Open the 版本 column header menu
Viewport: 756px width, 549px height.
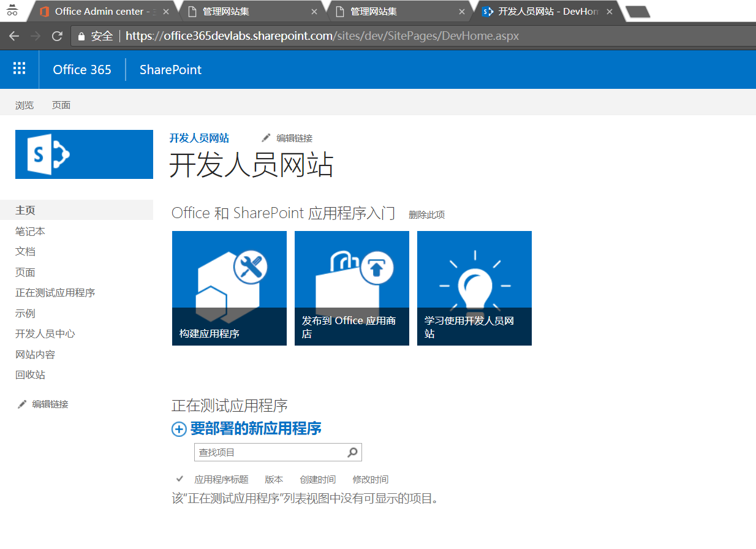(273, 479)
